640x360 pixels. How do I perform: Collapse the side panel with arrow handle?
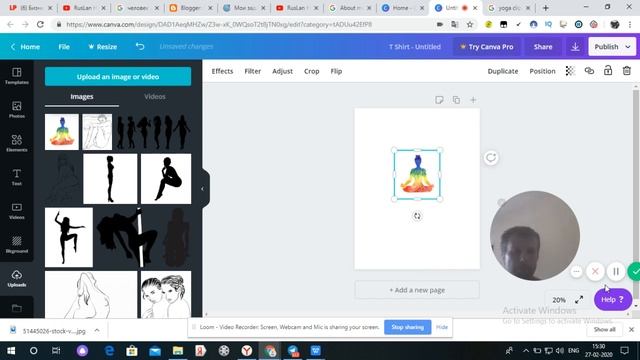[202, 189]
